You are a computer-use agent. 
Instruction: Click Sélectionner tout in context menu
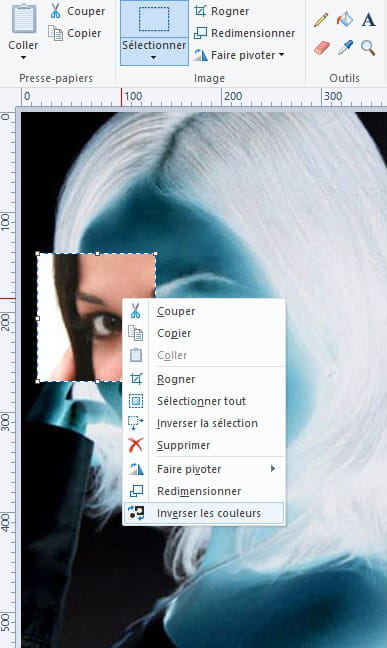click(203, 401)
